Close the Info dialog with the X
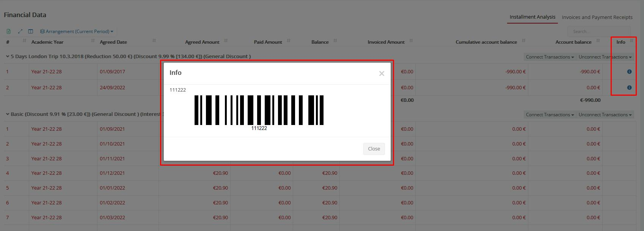644x231 pixels. click(x=382, y=74)
